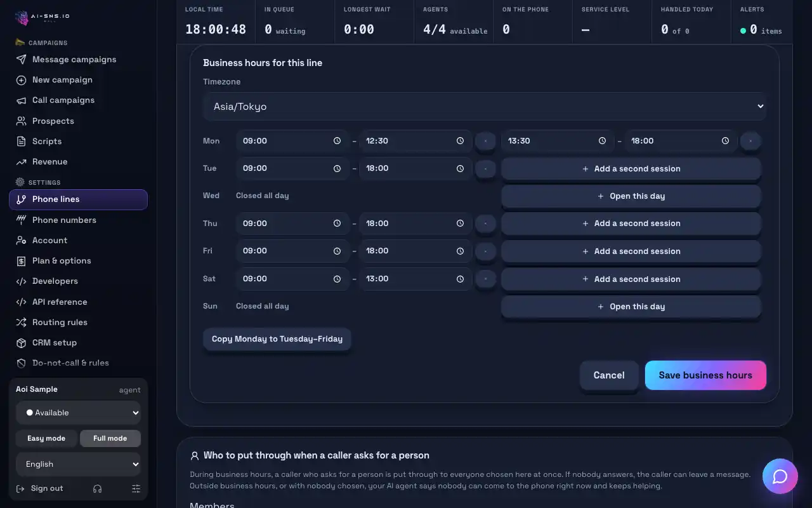Image resolution: width=812 pixels, height=508 pixels.
Task: Sign out of the account
Action: tap(39, 488)
